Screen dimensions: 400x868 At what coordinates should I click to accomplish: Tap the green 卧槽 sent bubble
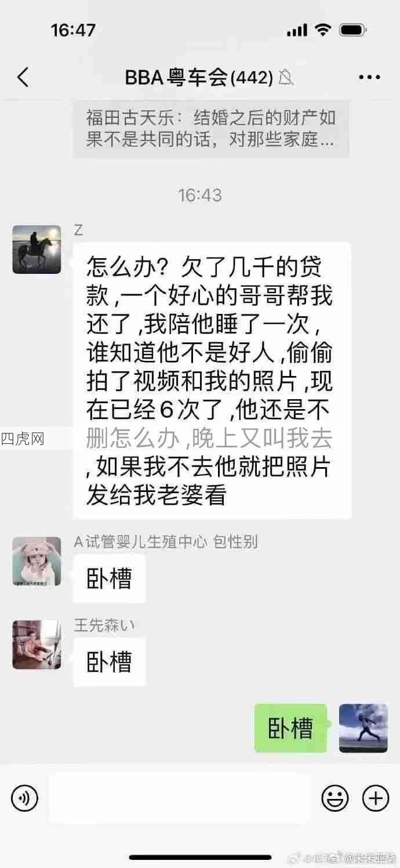coord(290,728)
